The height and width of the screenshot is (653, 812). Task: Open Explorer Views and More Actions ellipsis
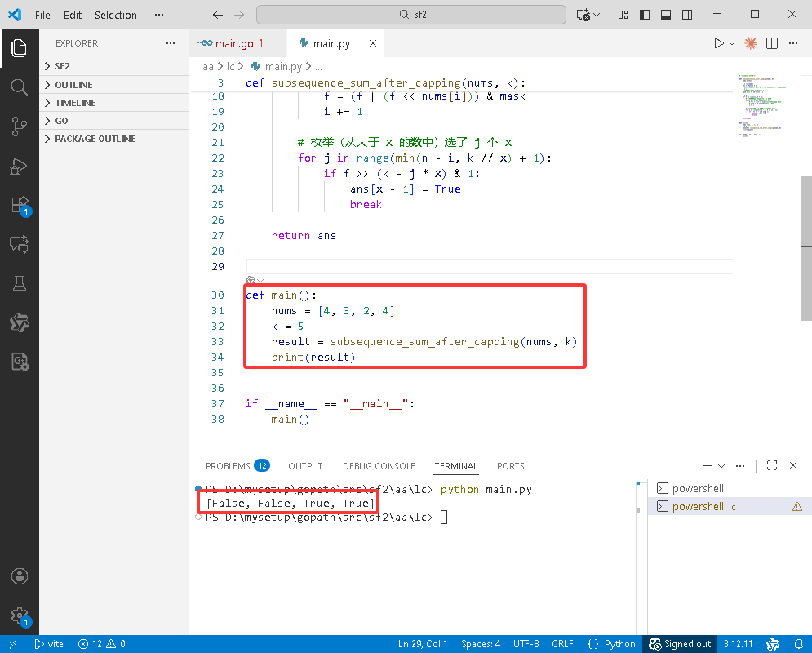(x=171, y=43)
